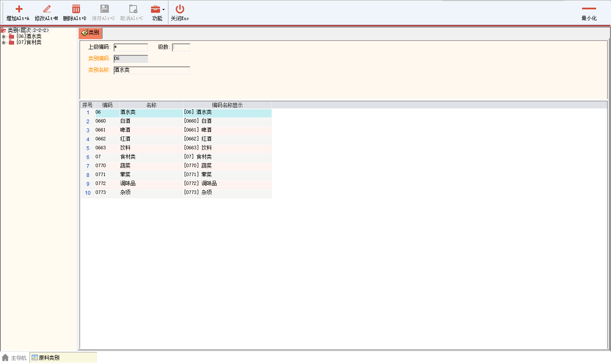Click the 增加 (add) plus icon
The height and width of the screenshot is (364, 611).
[19, 9]
